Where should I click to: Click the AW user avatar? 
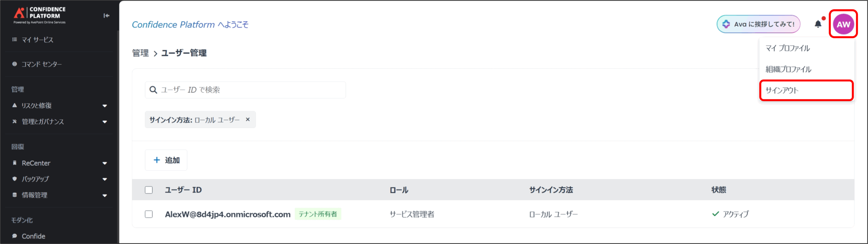(x=843, y=24)
